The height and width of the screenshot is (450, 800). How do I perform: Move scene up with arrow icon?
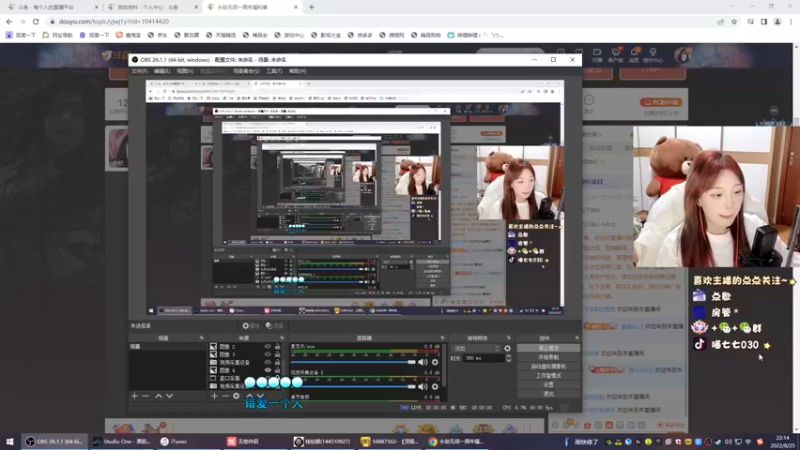pyautogui.click(x=159, y=396)
